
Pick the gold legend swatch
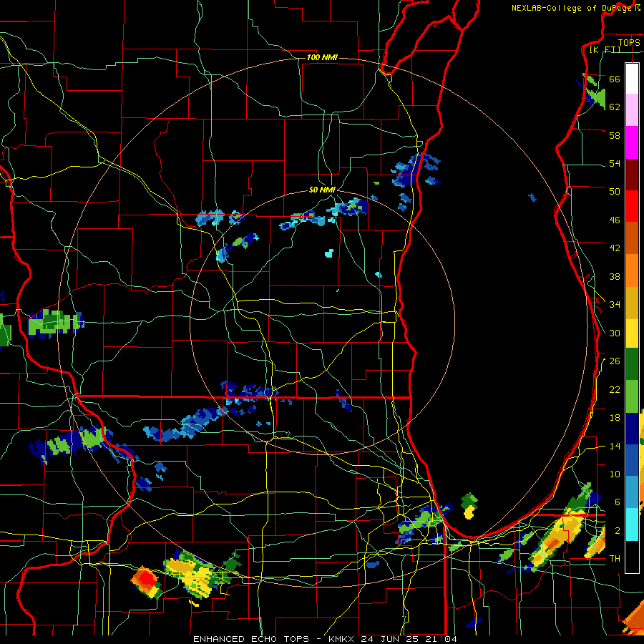click(632, 303)
